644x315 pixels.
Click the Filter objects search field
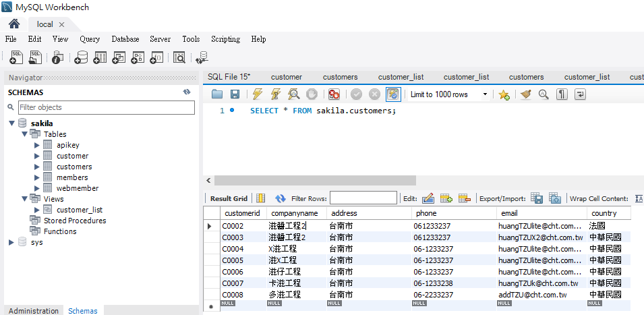(107, 107)
